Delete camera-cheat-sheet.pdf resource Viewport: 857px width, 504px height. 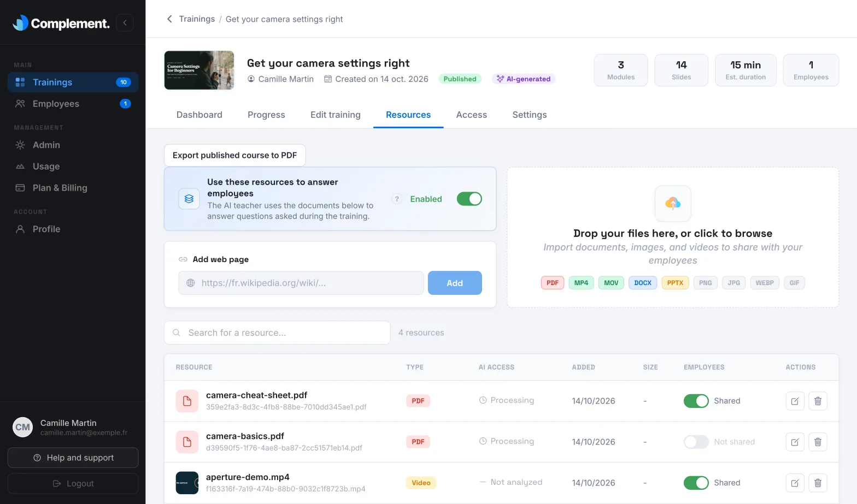(x=818, y=401)
